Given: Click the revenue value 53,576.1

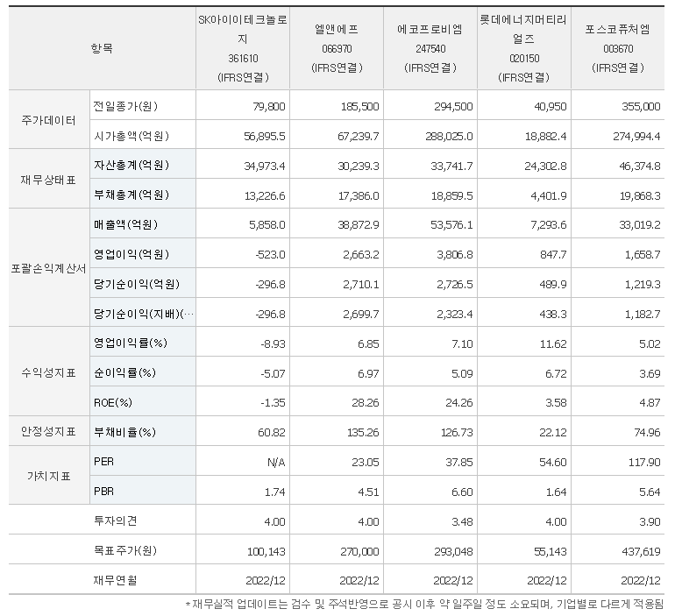Looking at the screenshot, I should tap(452, 225).
